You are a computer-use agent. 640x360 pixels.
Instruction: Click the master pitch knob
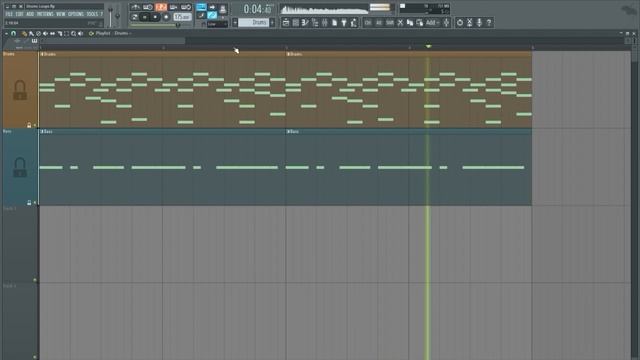click(118, 16)
